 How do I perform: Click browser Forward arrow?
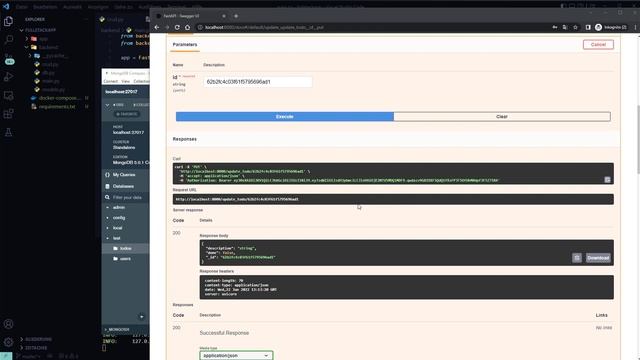coord(167,27)
